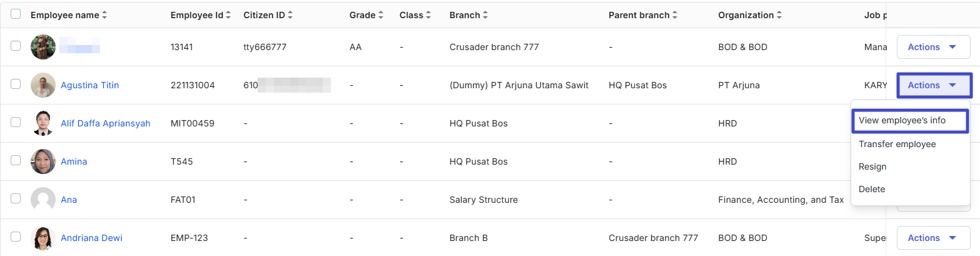Sort by Employee Id column arrows
The width and height of the screenshot is (980, 256).
229,15
